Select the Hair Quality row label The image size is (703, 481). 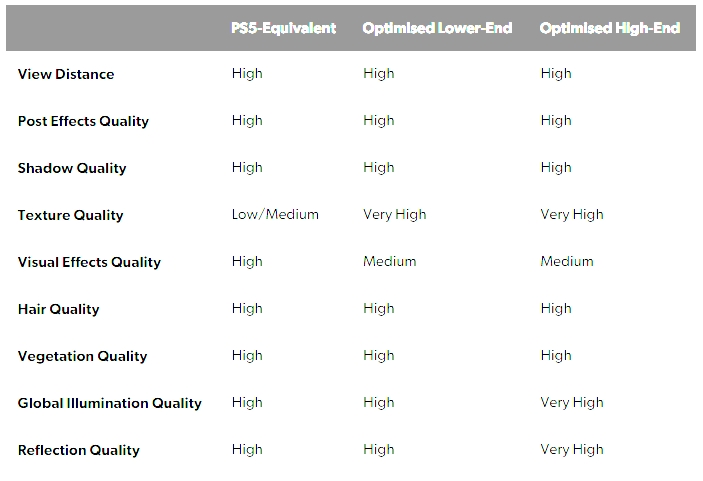coord(58,309)
